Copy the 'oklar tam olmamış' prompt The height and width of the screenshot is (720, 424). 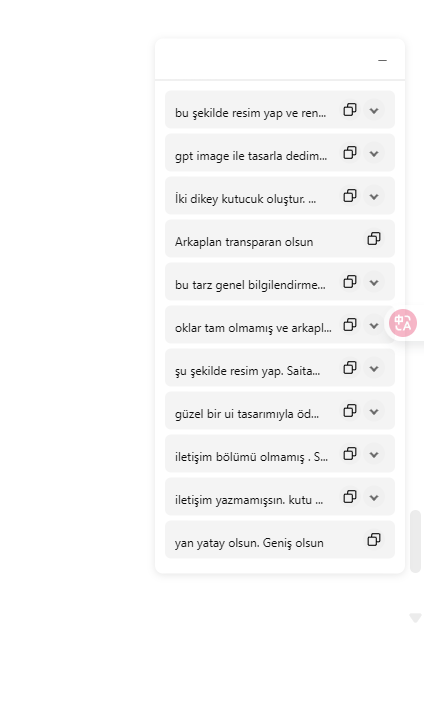click(350, 325)
